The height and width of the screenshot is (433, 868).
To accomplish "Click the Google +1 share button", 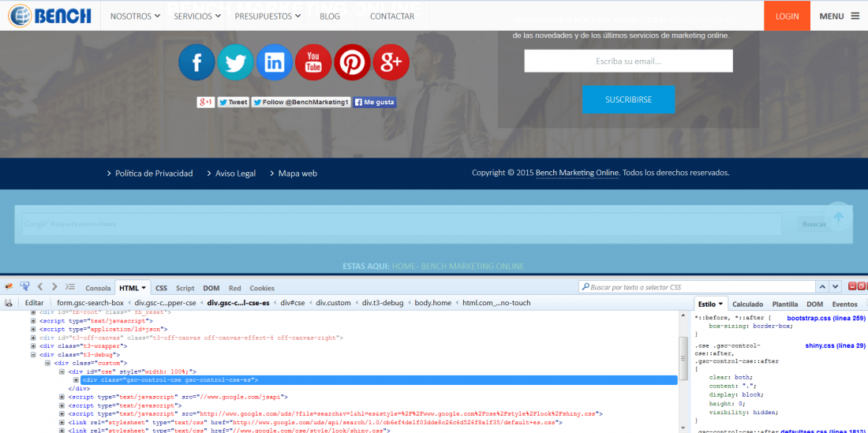I will [205, 103].
